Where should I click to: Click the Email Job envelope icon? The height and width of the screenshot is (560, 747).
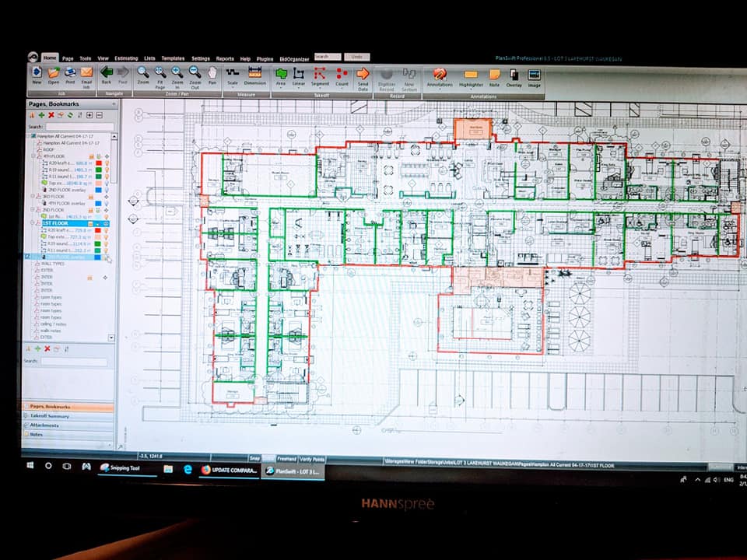click(86, 72)
